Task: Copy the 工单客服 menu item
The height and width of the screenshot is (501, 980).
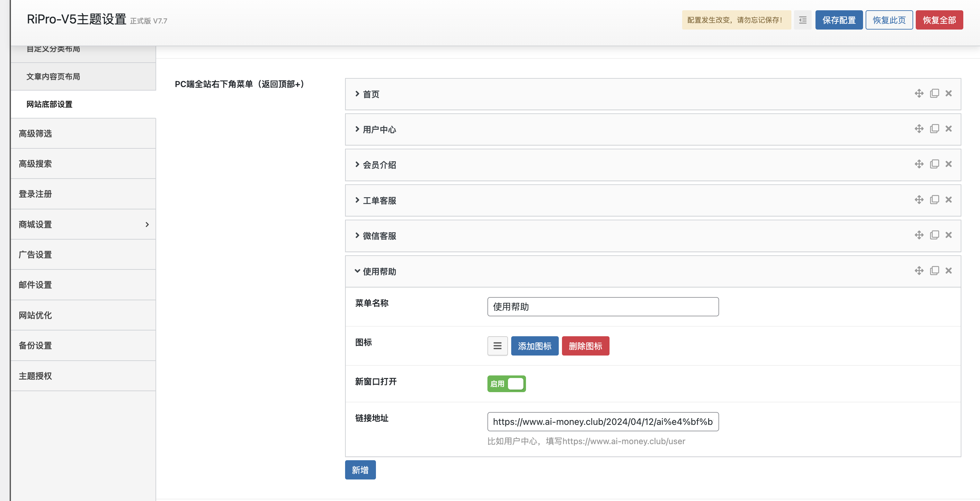Action: 934,200
